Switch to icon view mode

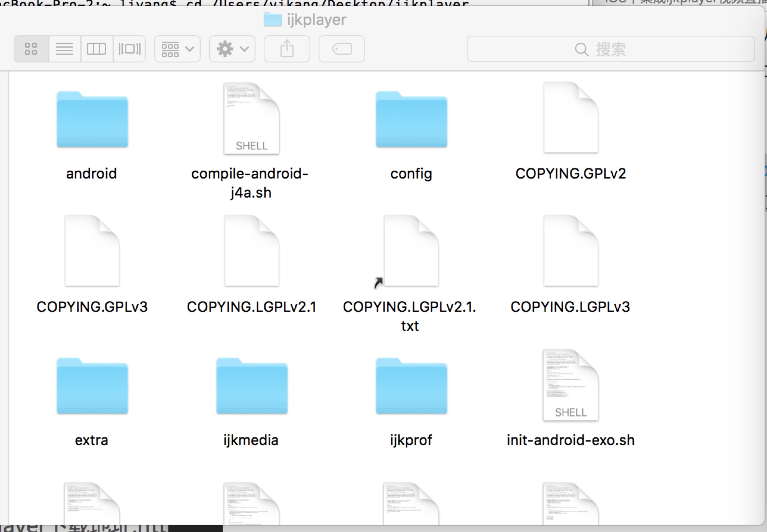(x=31, y=49)
